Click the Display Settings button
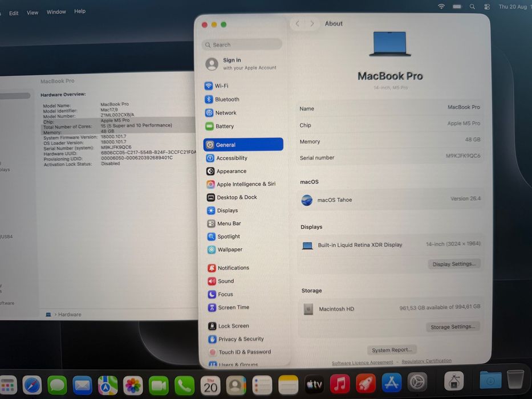 click(454, 264)
